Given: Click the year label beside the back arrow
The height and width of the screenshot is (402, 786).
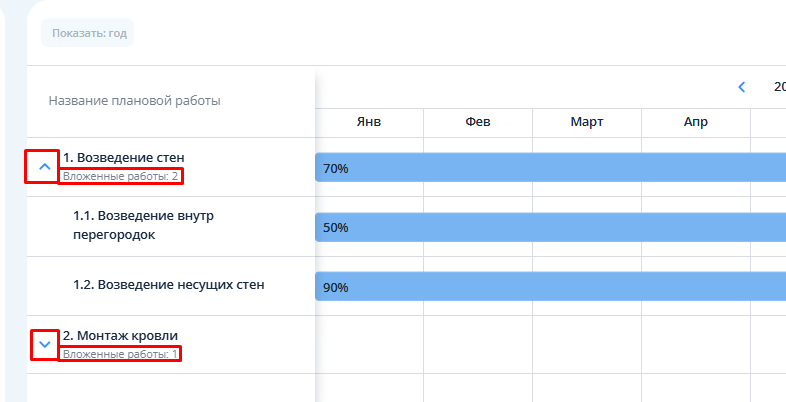Looking at the screenshot, I should pos(779,87).
